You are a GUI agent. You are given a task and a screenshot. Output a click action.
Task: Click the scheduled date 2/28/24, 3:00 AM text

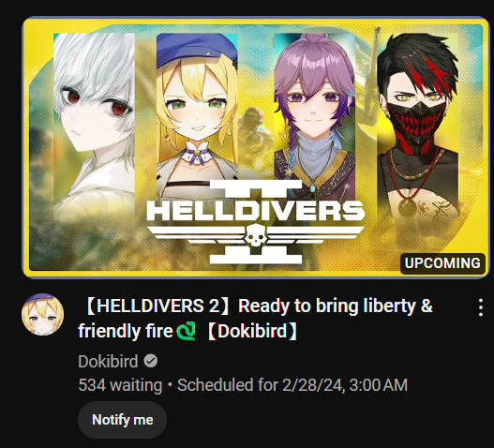(x=345, y=385)
